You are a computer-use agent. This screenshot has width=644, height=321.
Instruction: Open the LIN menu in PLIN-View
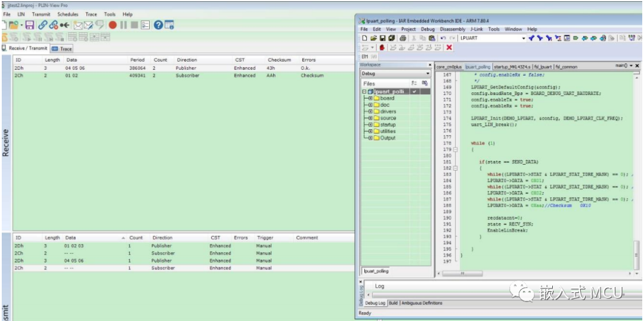(x=20, y=14)
